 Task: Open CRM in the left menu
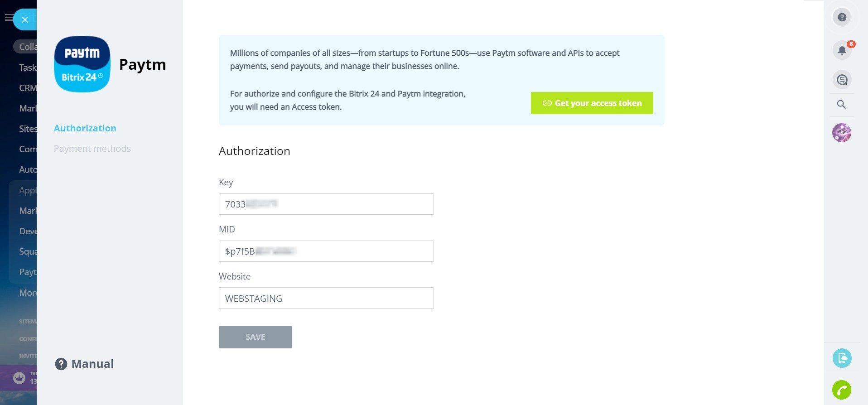click(x=27, y=88)
